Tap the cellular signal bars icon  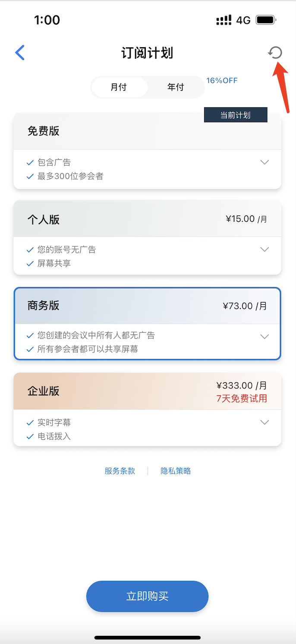pos(224,20)
